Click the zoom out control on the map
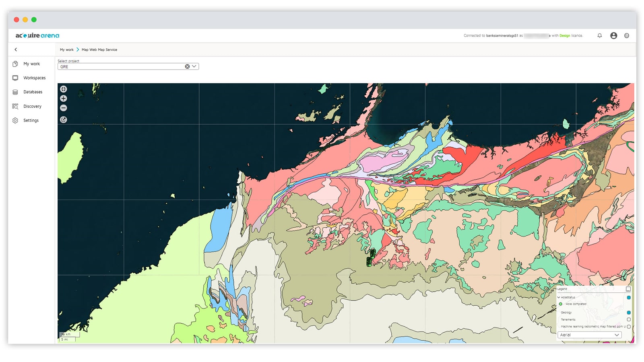The height and width of the screenshot is (362, 644). (64, 108)
